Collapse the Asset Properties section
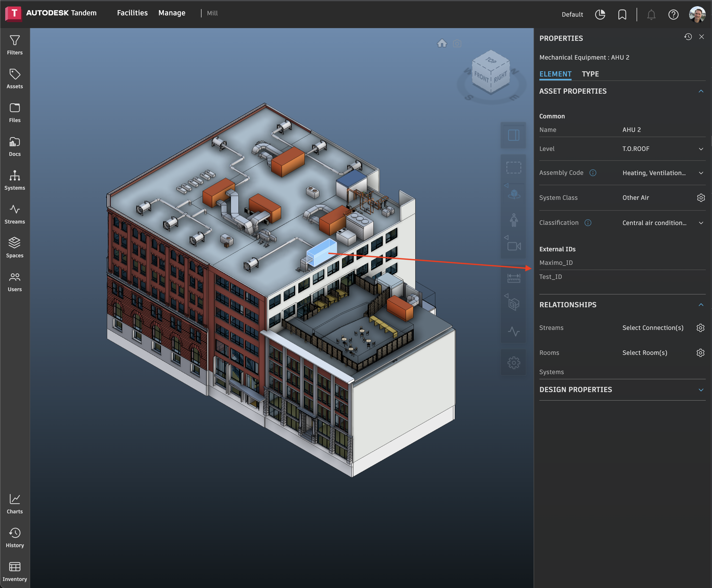This screenshot has width=712, height=588. [701, 91]
